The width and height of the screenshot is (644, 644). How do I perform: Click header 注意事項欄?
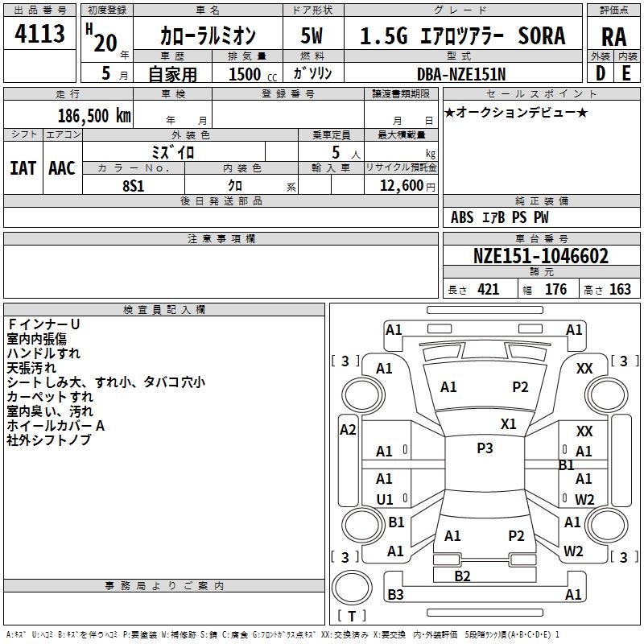(221, 238)
